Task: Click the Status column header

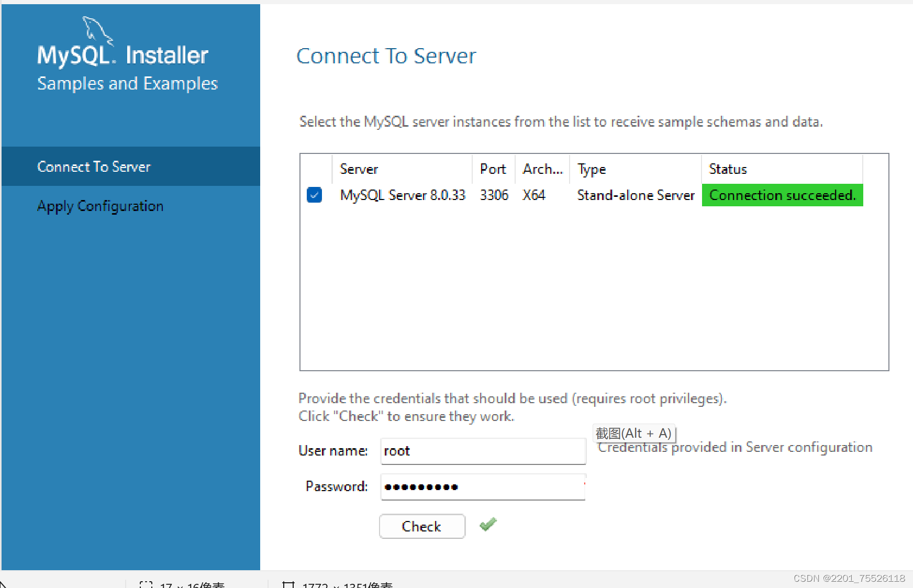Action: click(x=727, y=169)
